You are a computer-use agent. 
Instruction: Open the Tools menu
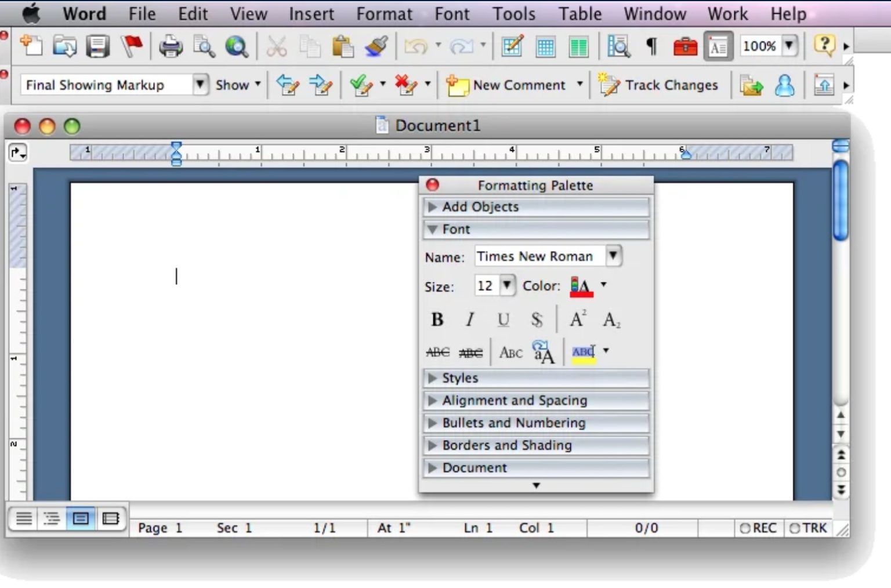pyautogui.click(x=513, y=14)
